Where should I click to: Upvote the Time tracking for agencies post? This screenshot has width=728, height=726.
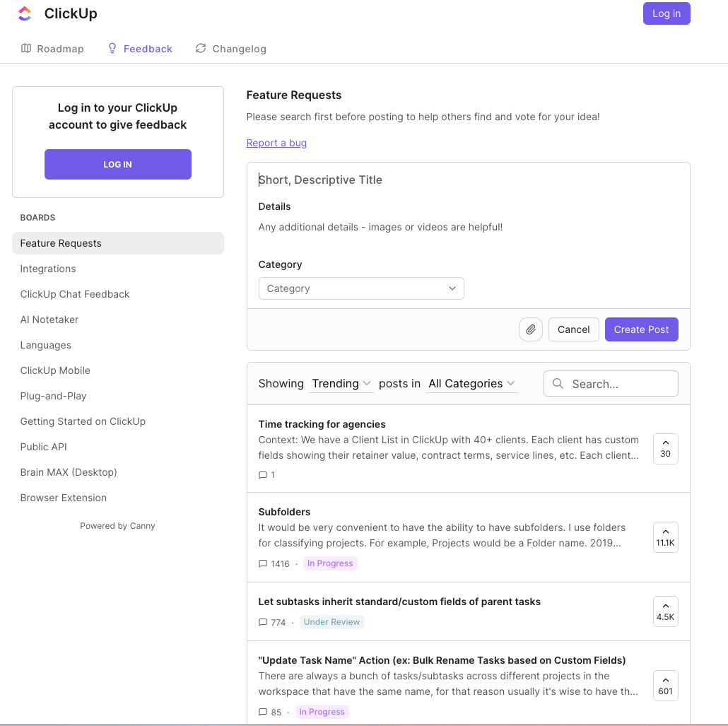click(x=665, y=449)
